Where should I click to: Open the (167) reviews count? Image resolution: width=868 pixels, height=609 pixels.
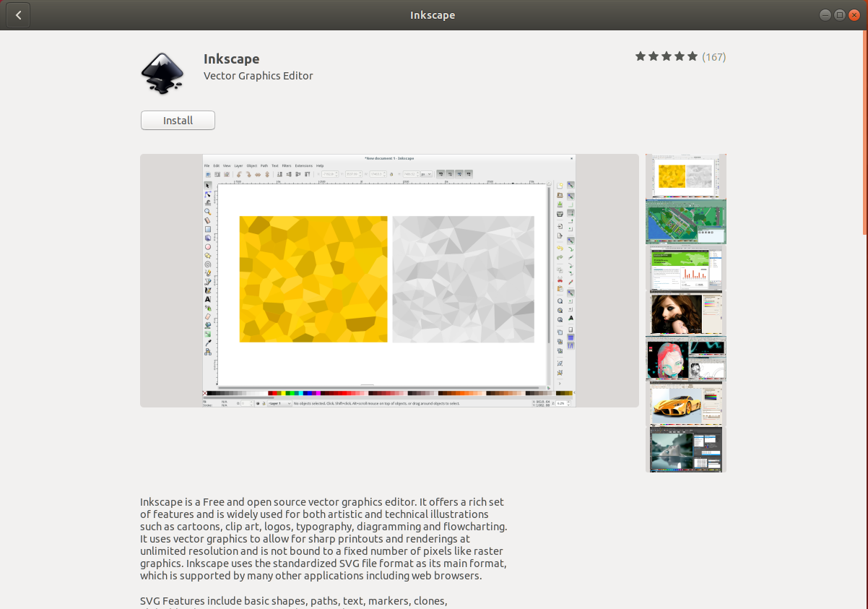[714, 56]
